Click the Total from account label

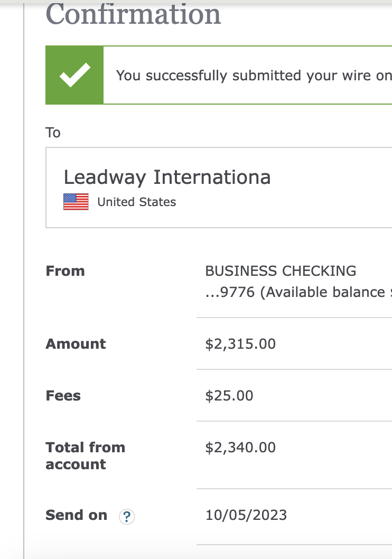click(86, 456)
